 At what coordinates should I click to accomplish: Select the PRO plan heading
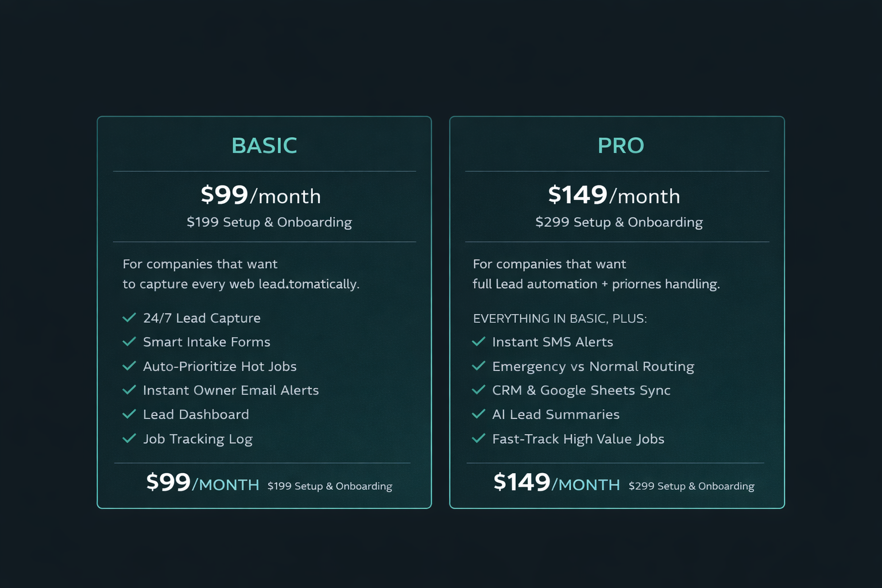tap(621, 146)
